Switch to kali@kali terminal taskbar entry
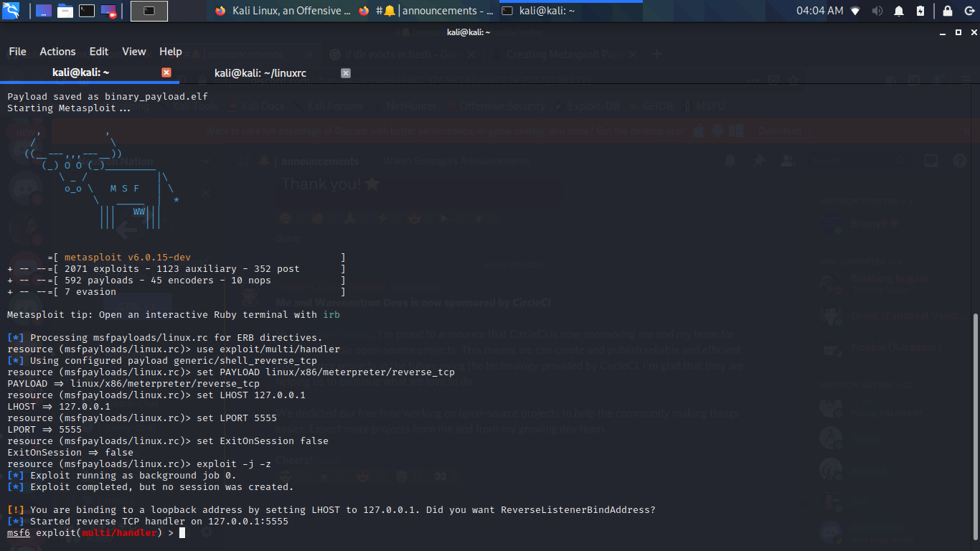 click(x=570, y=11)
